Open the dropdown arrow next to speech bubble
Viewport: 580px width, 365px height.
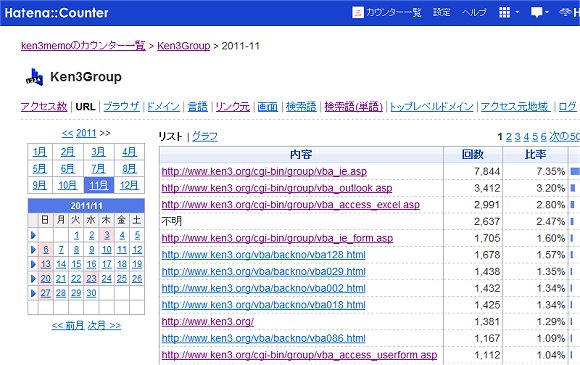pyautogui.click(x=546, y=12)
